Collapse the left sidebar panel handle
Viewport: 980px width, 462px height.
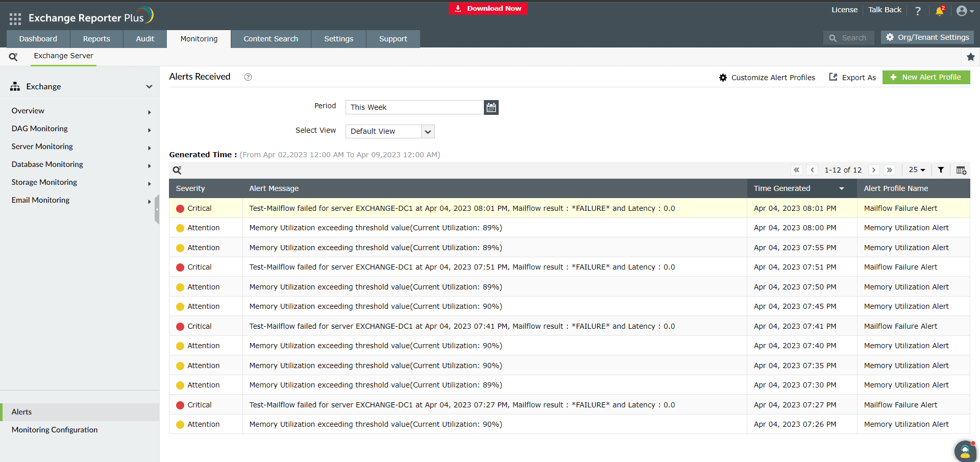click(x=157, y=209)
